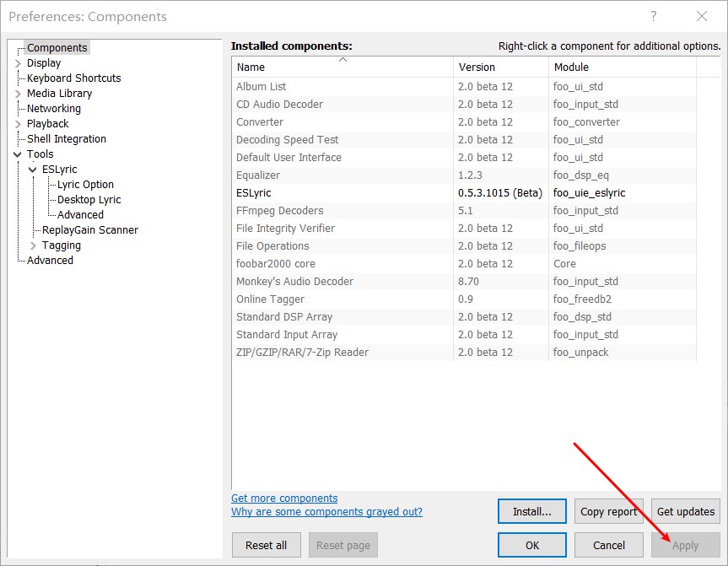This screenshot has width=728, height=566.
Task: Collapse the Tools tree node
Action: tap(18, 154)
